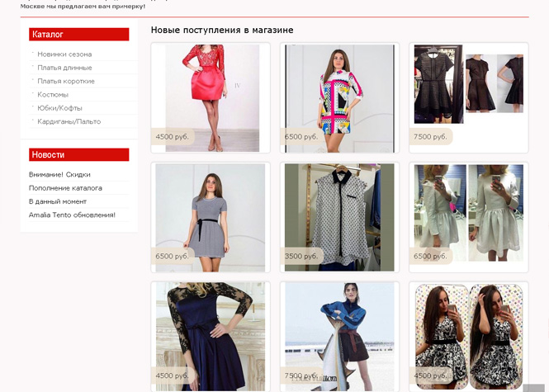This screenshot has height=392, width=549.
Task: Open the colorful geometric print dress product
Action: [x=339, y=97]
